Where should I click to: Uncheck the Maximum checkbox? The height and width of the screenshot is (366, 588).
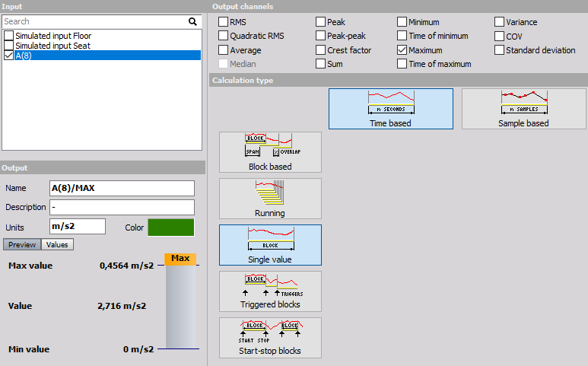402,50
